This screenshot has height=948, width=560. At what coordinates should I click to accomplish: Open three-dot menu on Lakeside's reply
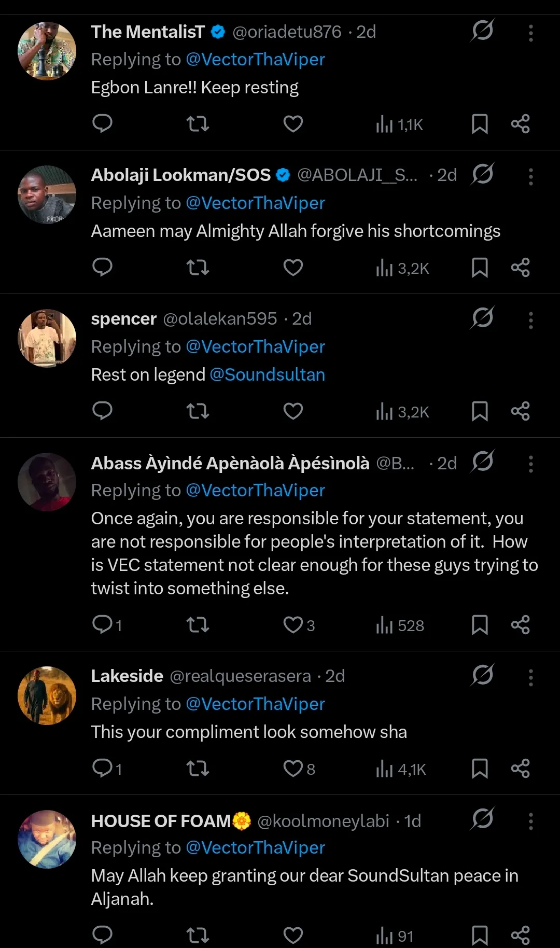[530, 677]
